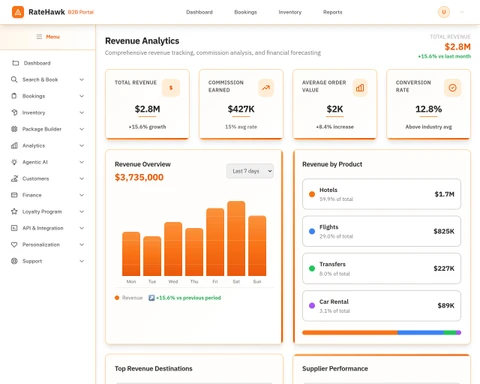Screen dimensions: 480x384
Task: Click the Loyalty Program star icon
Action: pyautogui.click(x=14, y=211)
